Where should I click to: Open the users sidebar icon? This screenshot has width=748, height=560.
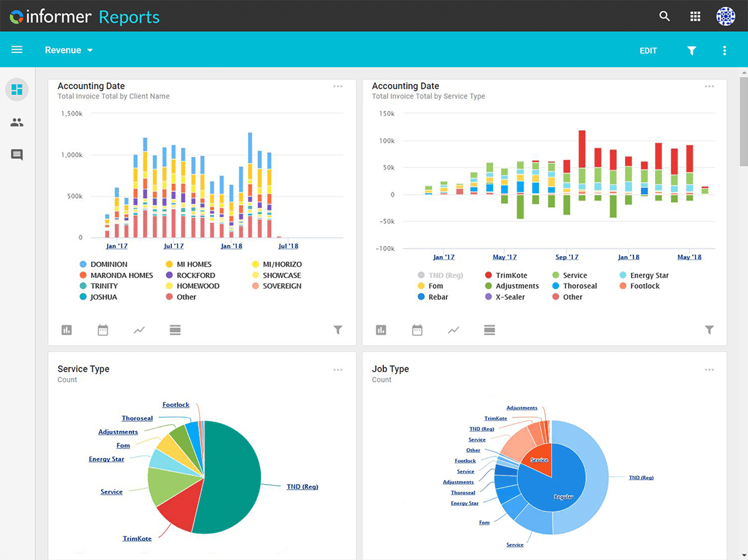17,123
